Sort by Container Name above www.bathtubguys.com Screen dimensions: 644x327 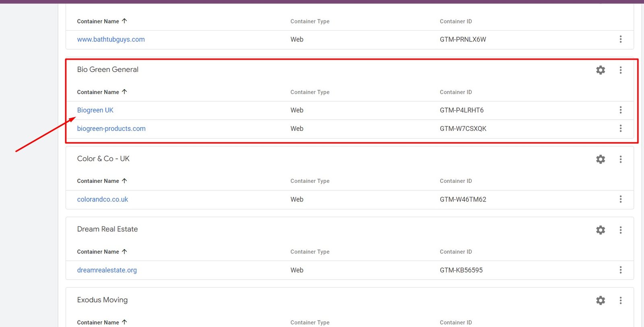point(102,21)
